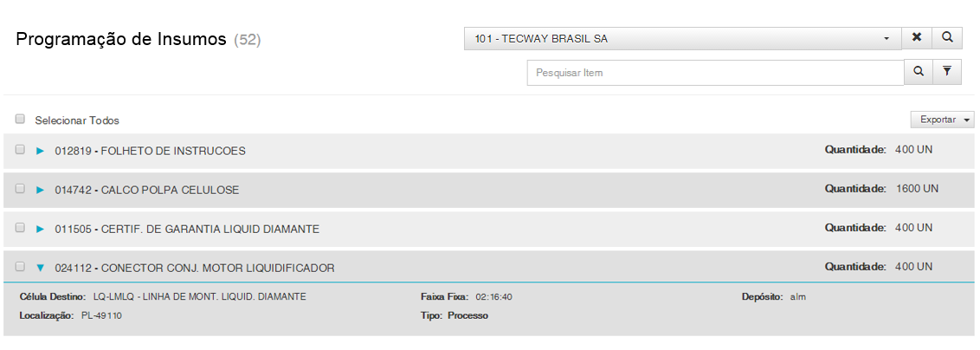Click into the Pesquisar Item search field
Screen dimensions: 980x350
click(x=715, y=73)
